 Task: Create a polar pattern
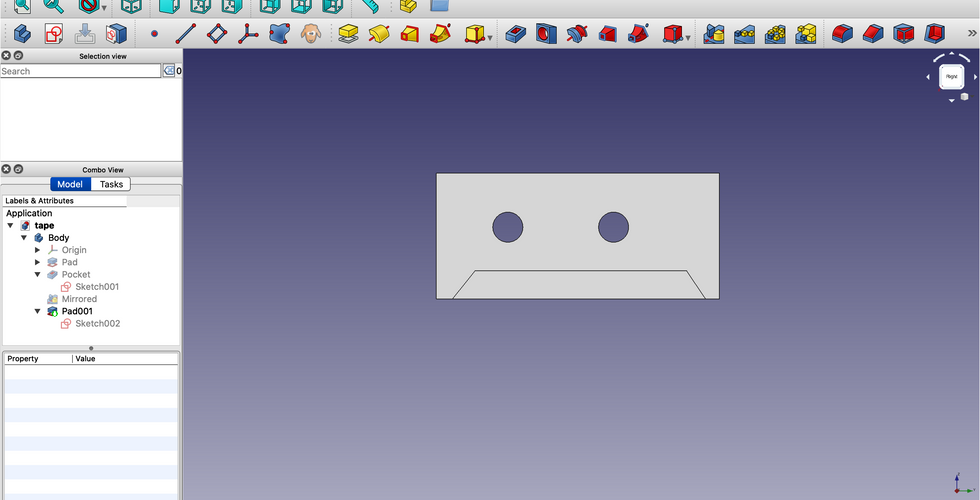[x=775, y=33]
